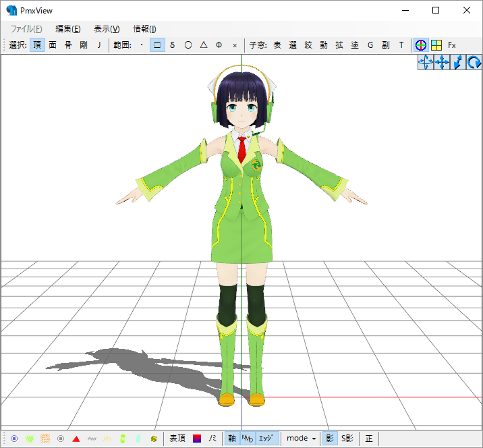Click the S影 self-shadow button
The width and height of the screenshot is (483, 448).
(347, 439)
